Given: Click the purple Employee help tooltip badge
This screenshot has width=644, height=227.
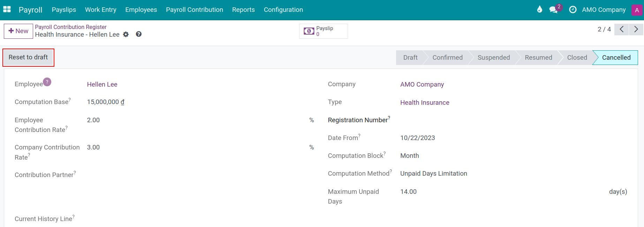Looking at the screenshot, I should [47, 82].
